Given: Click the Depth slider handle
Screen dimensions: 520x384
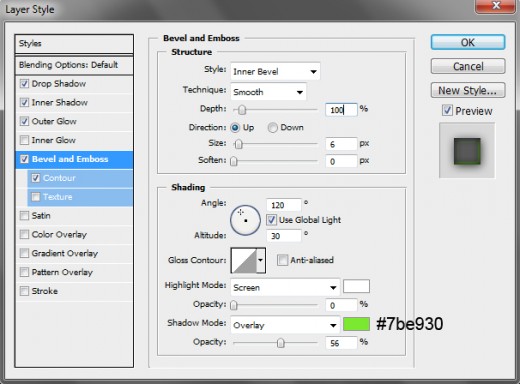Looking at the screenshot, I should pyautogui.click(x=242, y=110).
